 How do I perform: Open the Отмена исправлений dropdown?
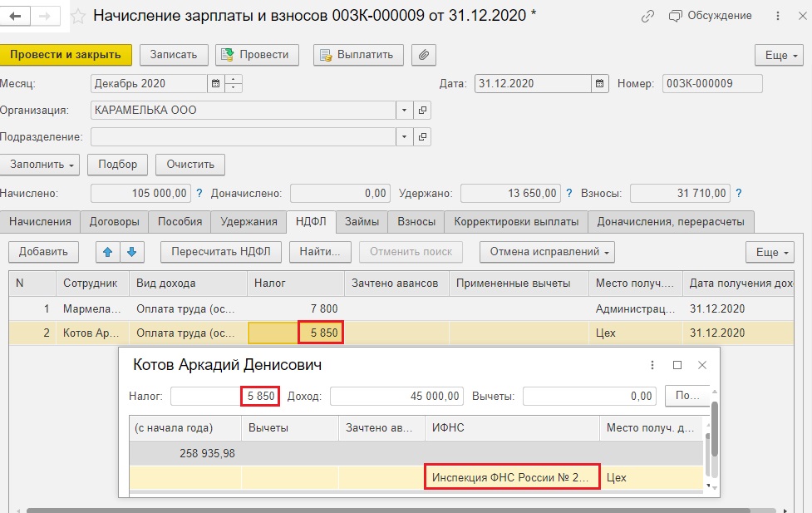[x=548, y=252]
